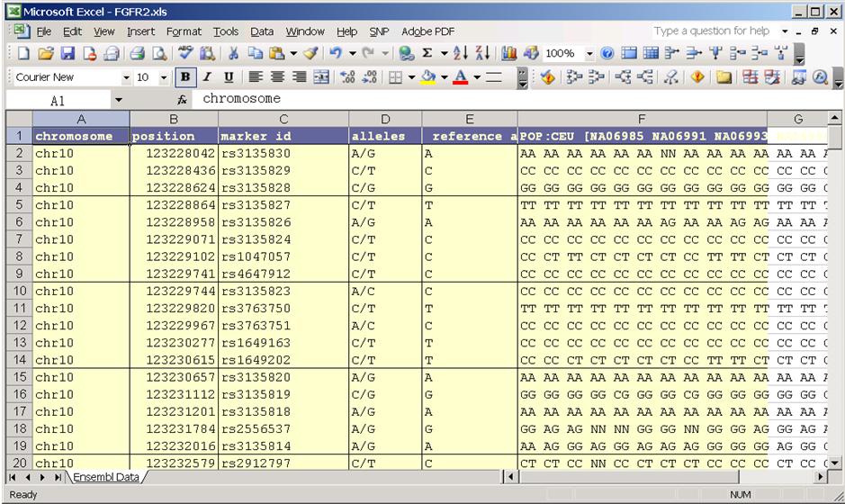This screenshot has width=845, height=504.
Task: Open the SNP menu
Action: point(379,31)
